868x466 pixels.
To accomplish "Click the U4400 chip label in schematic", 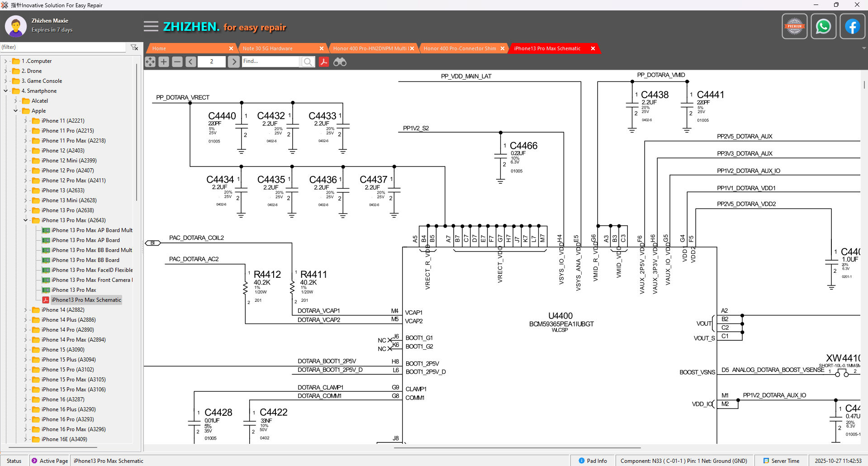I will 560,316.
